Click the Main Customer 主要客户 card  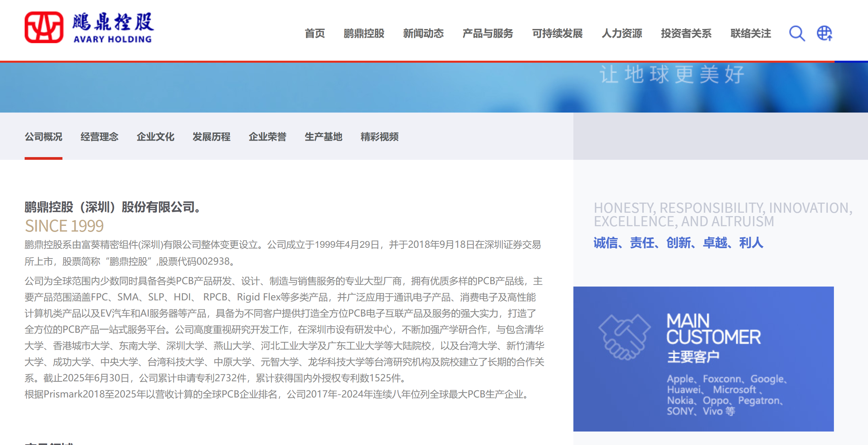[x=703, y=359]
